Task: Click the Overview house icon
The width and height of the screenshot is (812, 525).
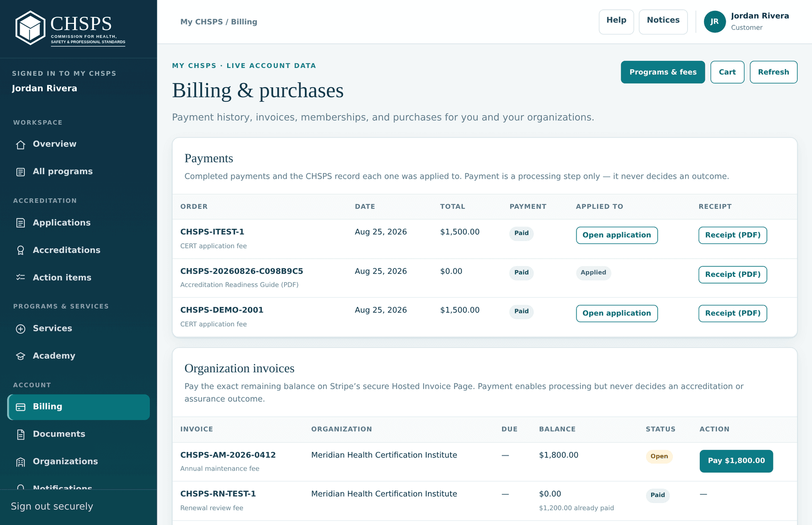Action: 21,145
